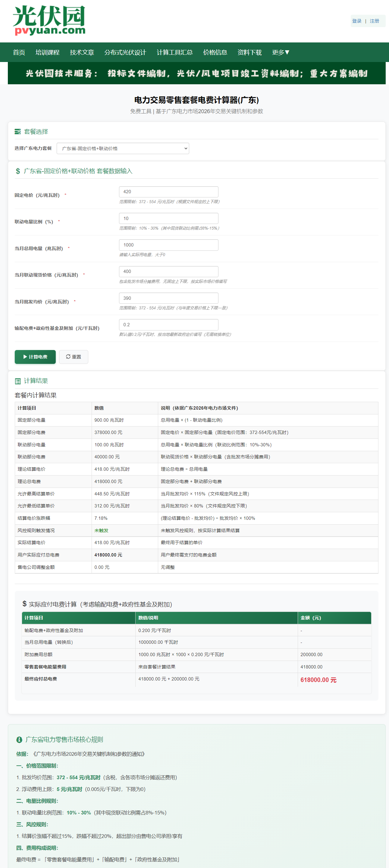This screenshot has height=868, width=389.
Task: Open the 分布式光伏设计 navigation item
Action: point(125,52)
